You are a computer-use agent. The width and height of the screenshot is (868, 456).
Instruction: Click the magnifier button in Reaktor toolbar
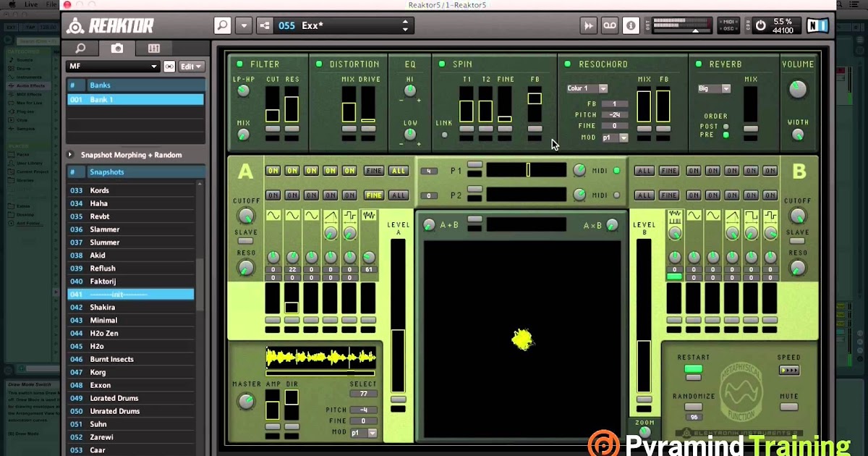click(223, 25)
